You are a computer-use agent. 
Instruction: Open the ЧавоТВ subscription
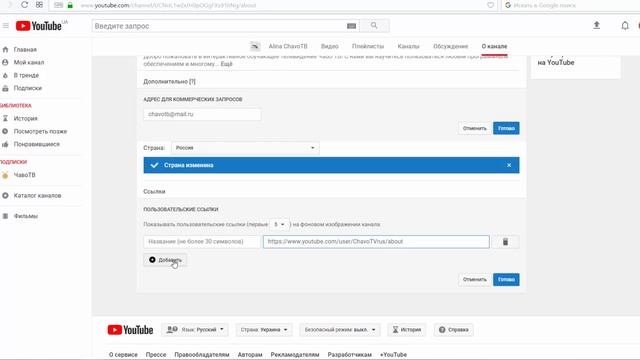click(x=24, y=175)
